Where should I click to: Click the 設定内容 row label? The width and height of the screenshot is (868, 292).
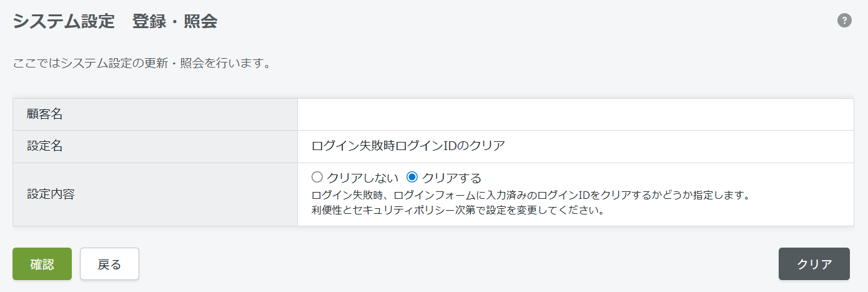coord(51,194)
